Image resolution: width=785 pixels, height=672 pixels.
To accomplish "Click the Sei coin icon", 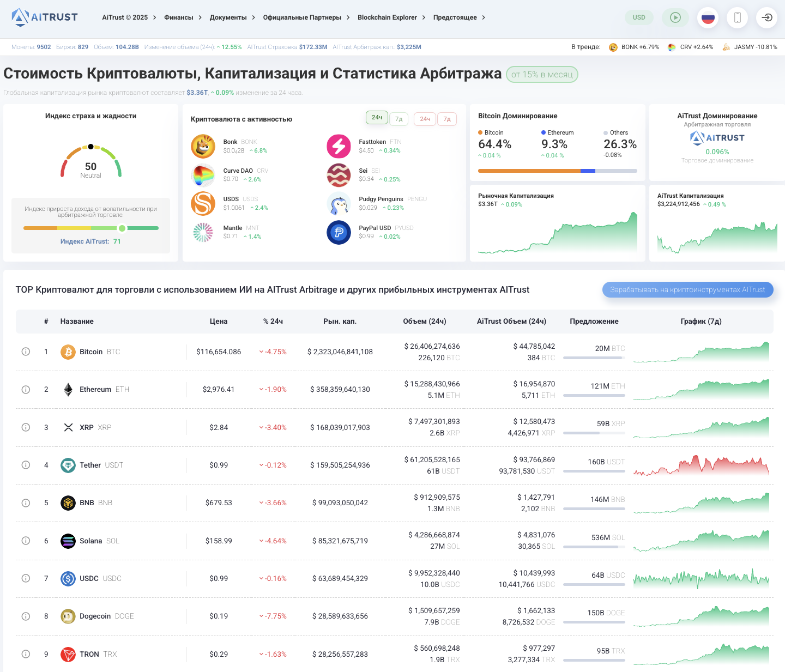I will [339, 175].
